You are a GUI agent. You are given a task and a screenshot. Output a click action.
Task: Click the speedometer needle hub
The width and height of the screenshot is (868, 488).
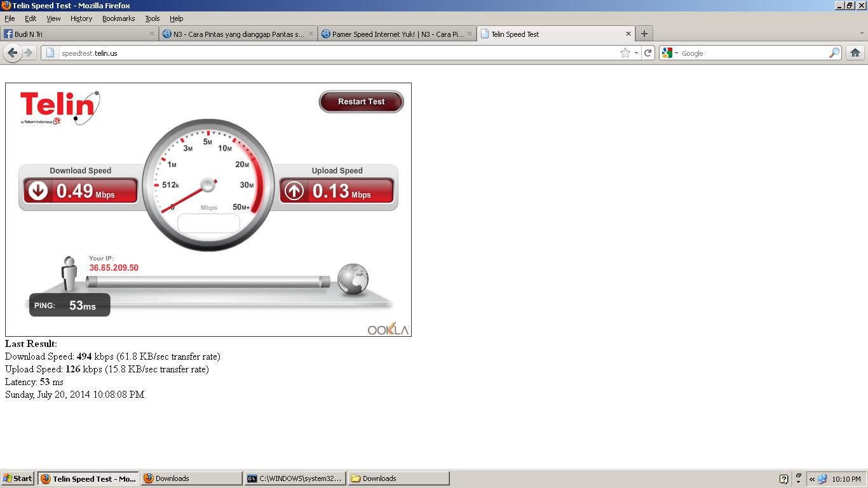click(208, 185)
